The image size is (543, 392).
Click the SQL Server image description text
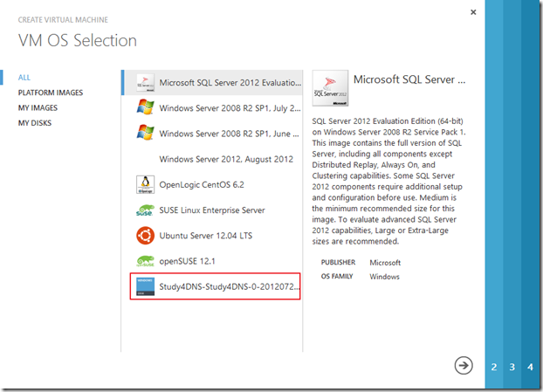[388, 181]
